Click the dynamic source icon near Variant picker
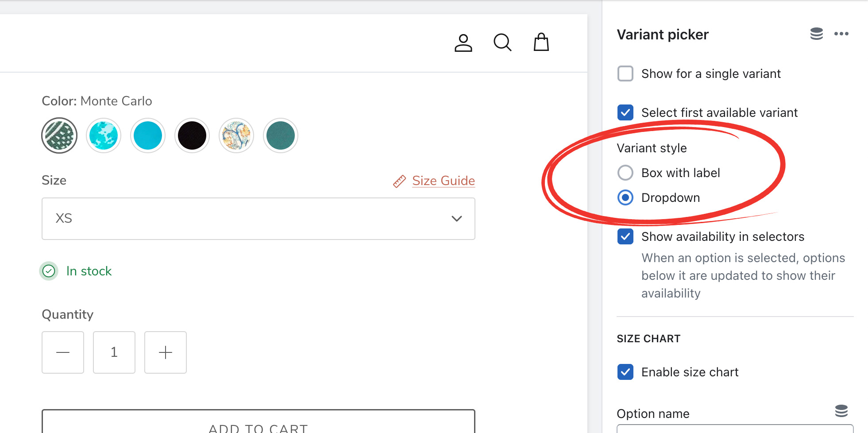The width and height of the screenshot is (868, 433). point(816,34)
